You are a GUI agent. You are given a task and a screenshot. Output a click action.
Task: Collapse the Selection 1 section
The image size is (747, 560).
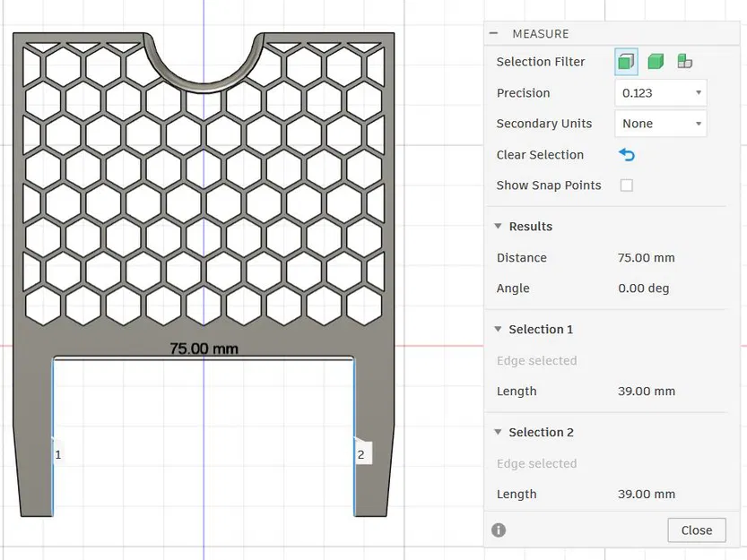pyautogui.click(x=499, y=330)
